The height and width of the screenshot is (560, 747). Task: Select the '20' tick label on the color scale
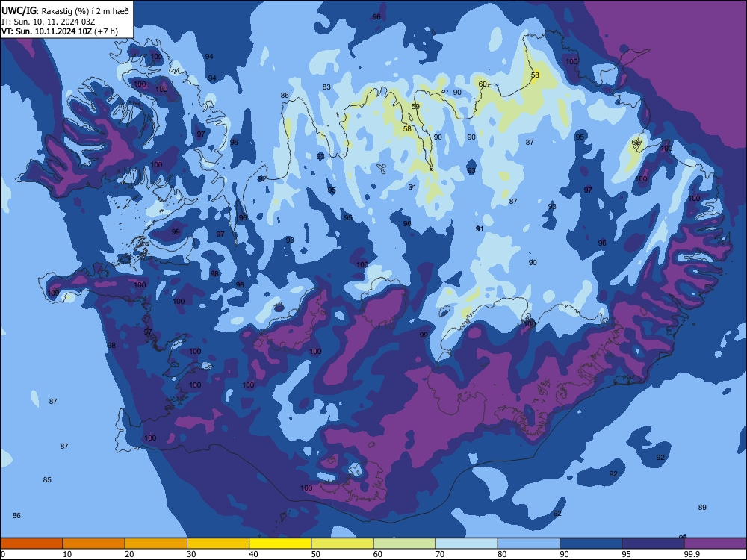click(129, 554)
